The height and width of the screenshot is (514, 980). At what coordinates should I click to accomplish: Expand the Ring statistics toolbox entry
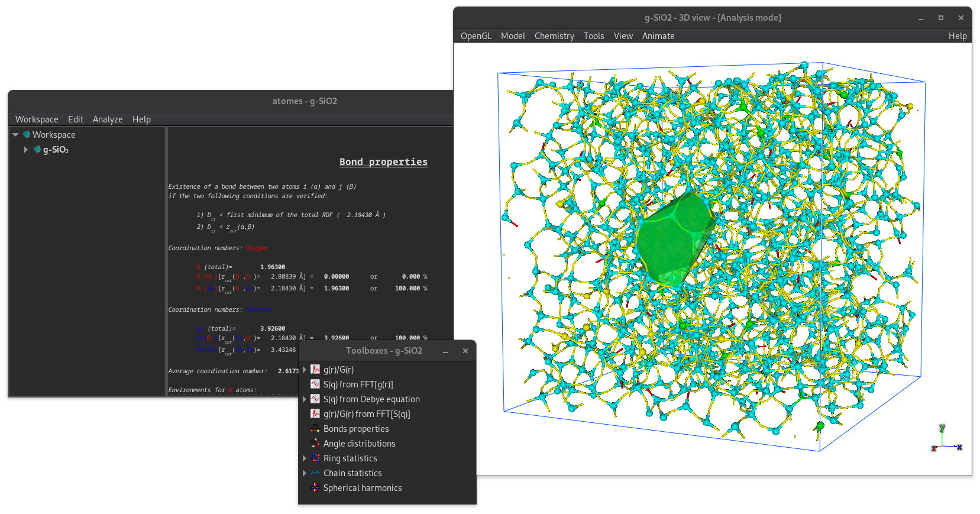305,458
